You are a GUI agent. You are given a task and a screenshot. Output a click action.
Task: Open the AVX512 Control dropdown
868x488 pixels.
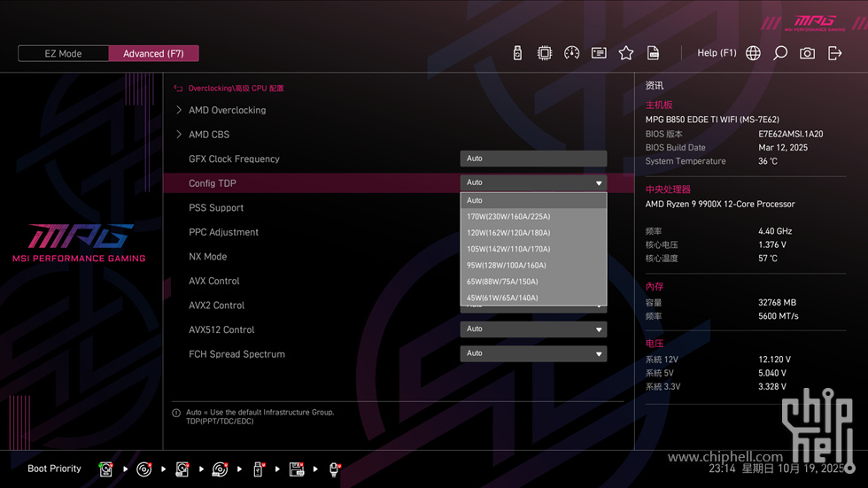(533, 329)
